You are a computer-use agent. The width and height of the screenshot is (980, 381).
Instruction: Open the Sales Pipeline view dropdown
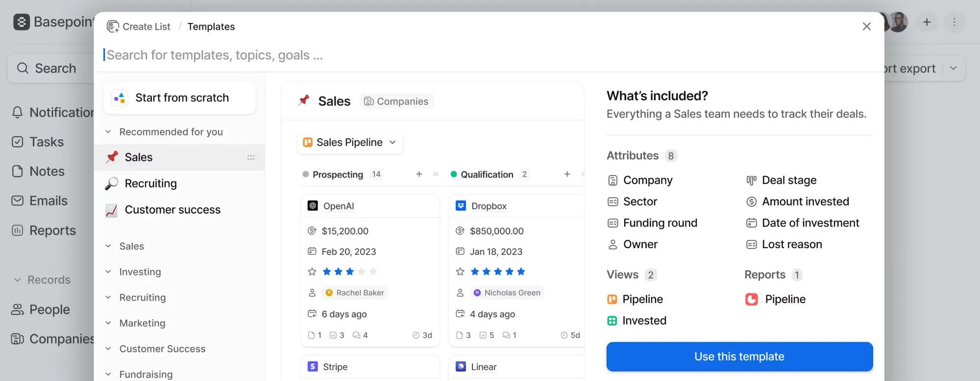[350, 142]
